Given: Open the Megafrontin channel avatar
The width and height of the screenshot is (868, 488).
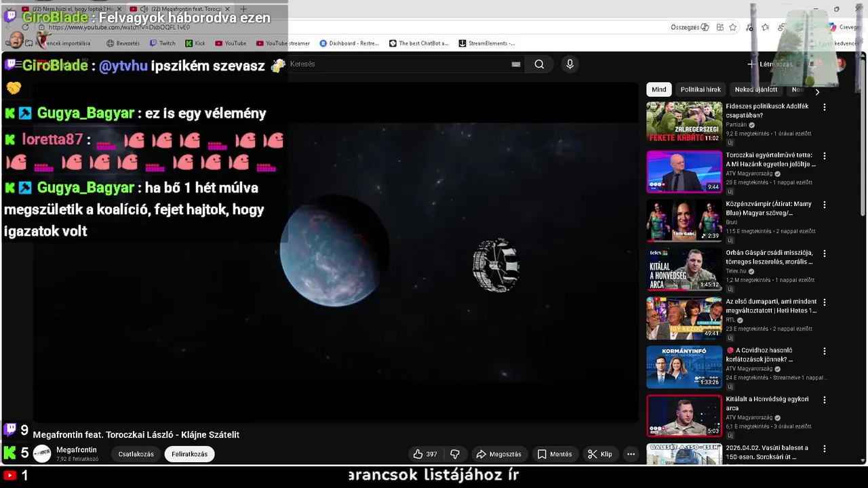Looking at the screenshot, I should coord(42,454).
